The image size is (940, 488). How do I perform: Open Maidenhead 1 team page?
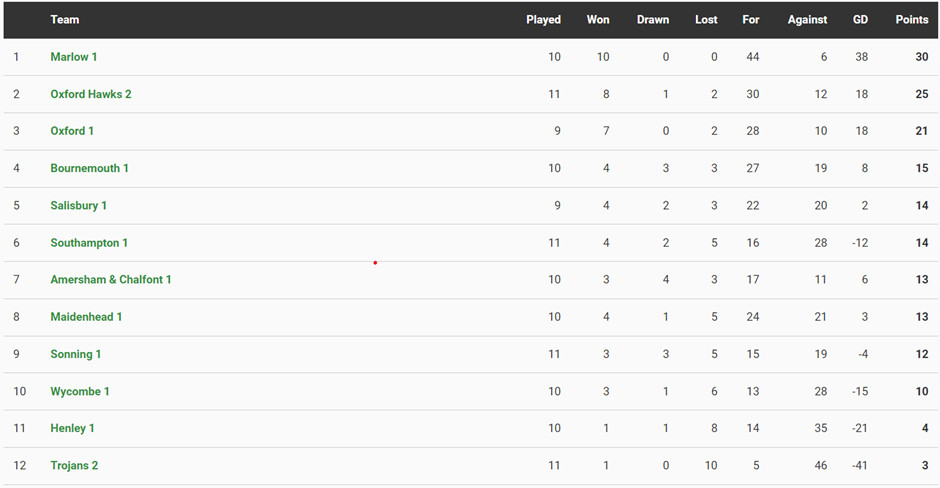click(86, 317)
